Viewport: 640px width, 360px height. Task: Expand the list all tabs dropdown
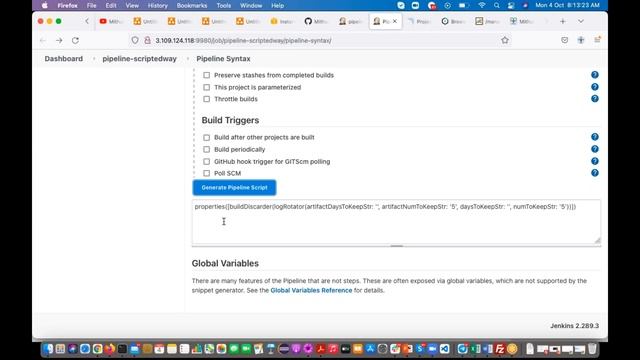coord(581,21)
